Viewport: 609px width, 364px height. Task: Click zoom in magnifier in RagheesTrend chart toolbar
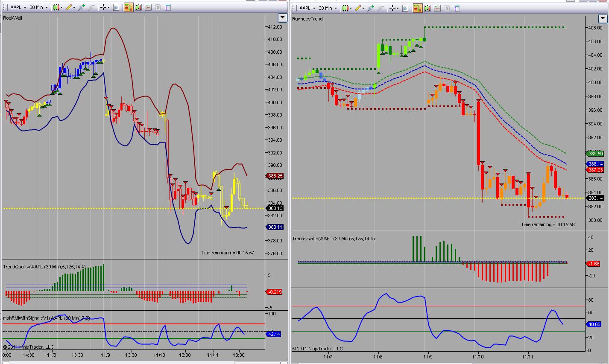click(x=371, y=8)
